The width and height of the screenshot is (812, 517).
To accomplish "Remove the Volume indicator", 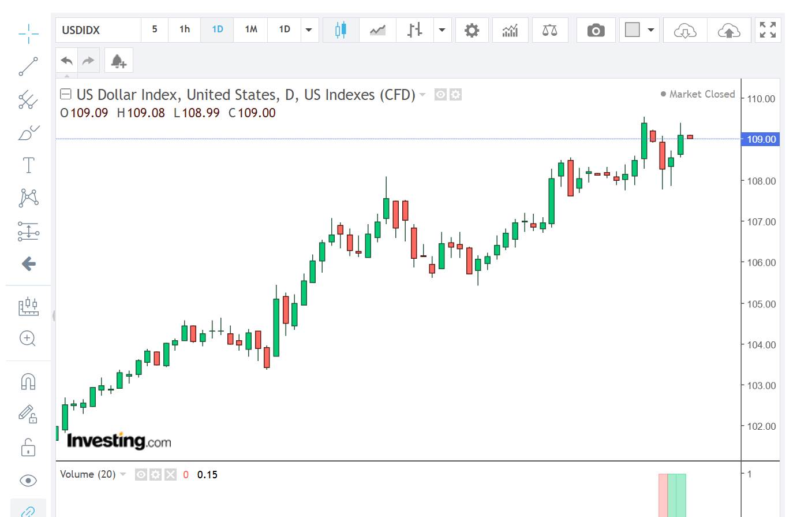I will 170,474.
